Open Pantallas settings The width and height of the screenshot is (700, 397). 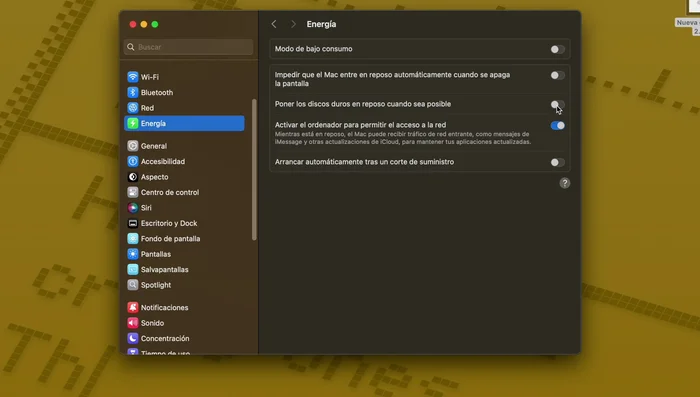coord(184,254)
